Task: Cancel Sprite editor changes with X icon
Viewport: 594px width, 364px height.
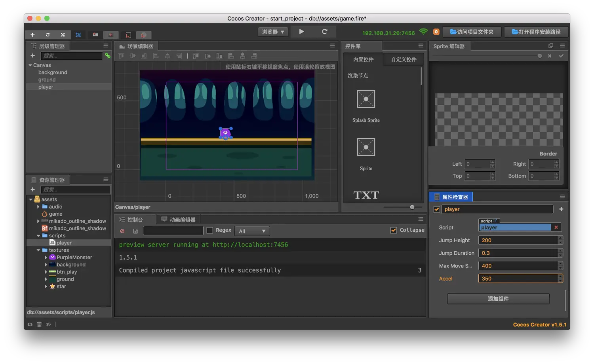Action: [550, 56]
